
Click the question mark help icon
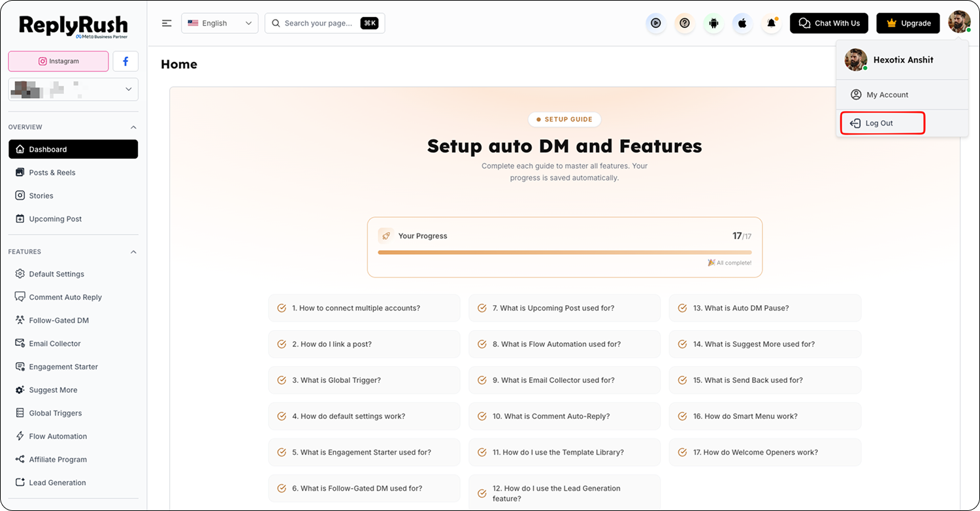(x=685, y=24)
